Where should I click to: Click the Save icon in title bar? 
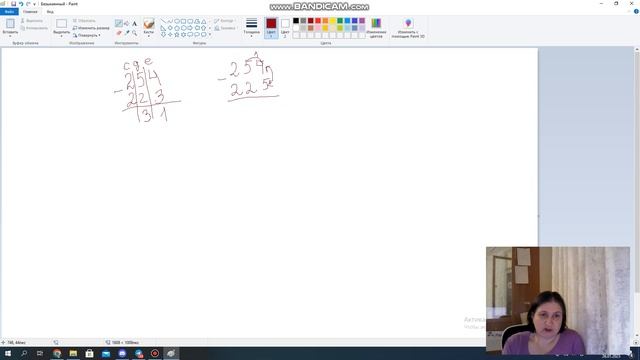[13, 4]
